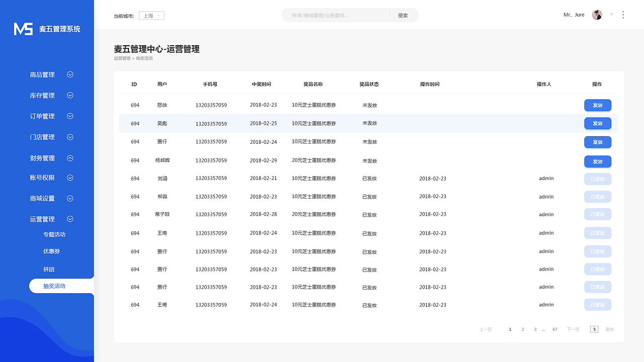Screen dimensions: 644x362
Task: Open 商城设置 menu
Action: [42, 198]
